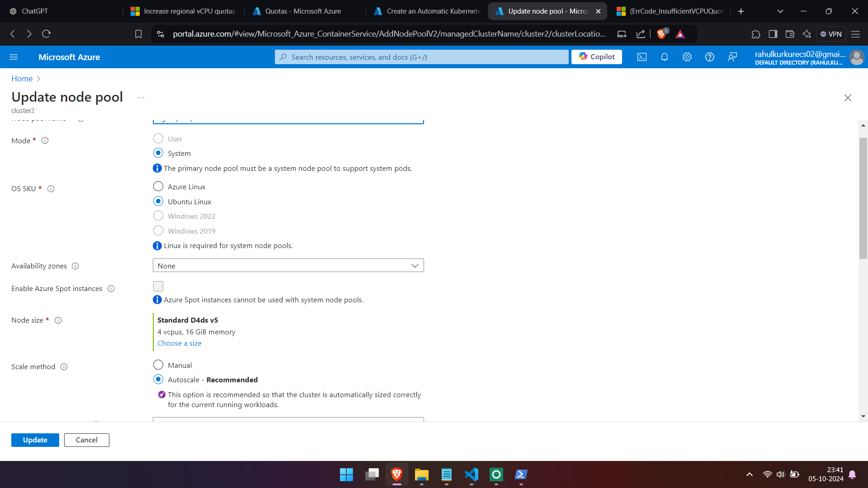Close the Update node pool blade
Image resolution: width=868 pixels, height=488 pixels.
point(848,98)
